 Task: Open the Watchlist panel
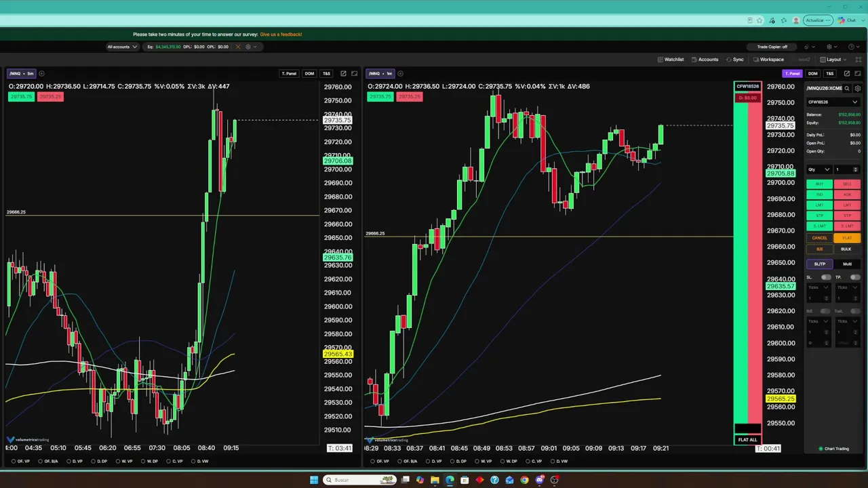(x=671, y=60)
